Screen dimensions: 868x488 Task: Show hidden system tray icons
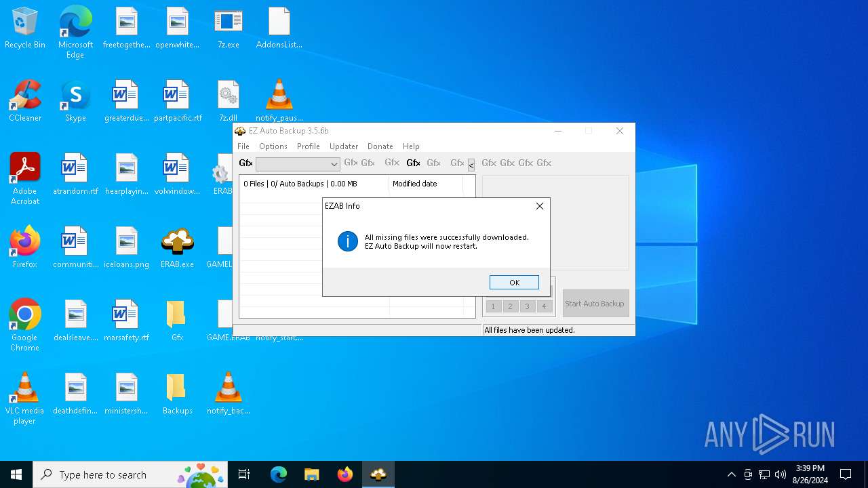[x=731, y=474]
